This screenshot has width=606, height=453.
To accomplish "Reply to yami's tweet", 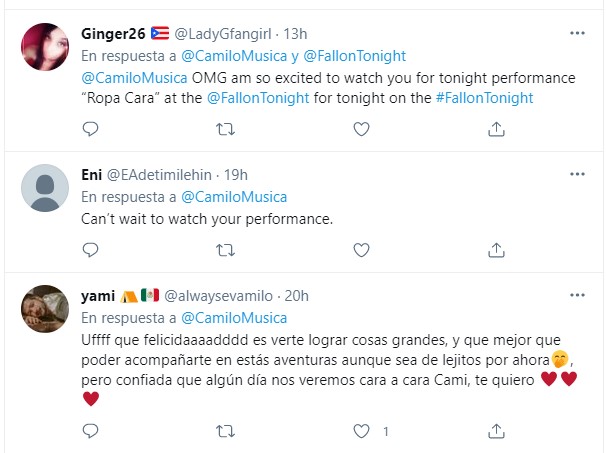I will click(x=90, y=431).
